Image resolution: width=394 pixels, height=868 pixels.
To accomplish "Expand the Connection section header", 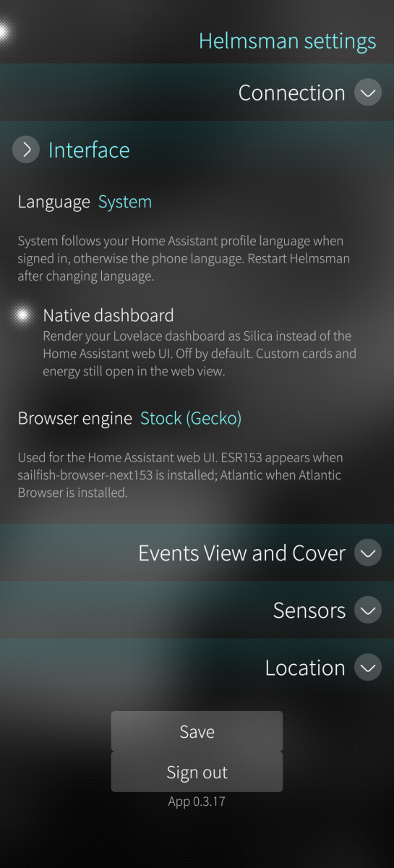I will pyautogui.click(x=197, y=93).
